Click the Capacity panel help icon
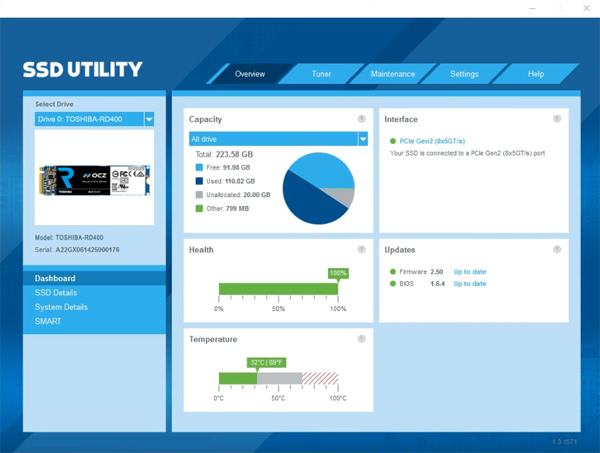 (362, 119)
